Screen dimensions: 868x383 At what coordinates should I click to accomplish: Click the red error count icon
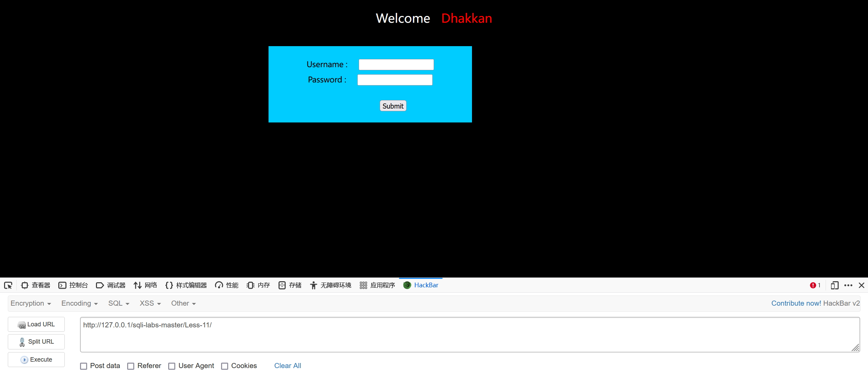[x=813, y=285]
